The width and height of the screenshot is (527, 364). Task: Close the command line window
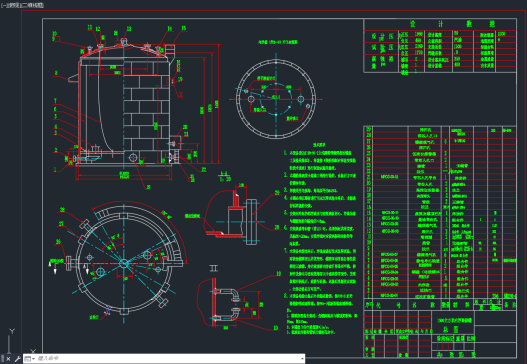coord(8,359)
